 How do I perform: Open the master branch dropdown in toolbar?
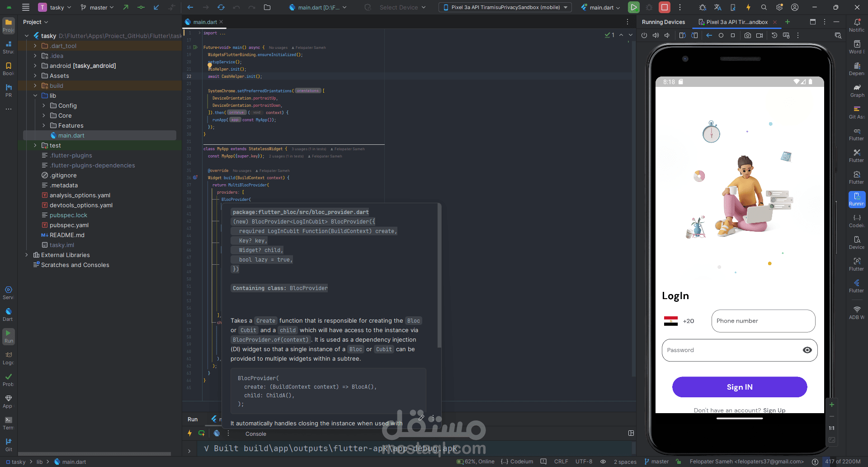[x=97, y=7]
